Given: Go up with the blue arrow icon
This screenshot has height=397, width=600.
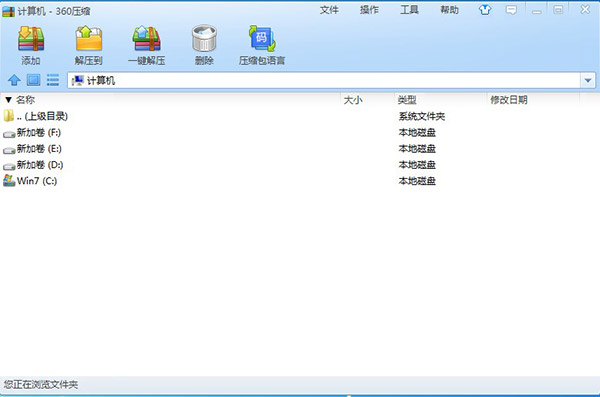Looking at the screenshot, I should (x=14, y=80).
